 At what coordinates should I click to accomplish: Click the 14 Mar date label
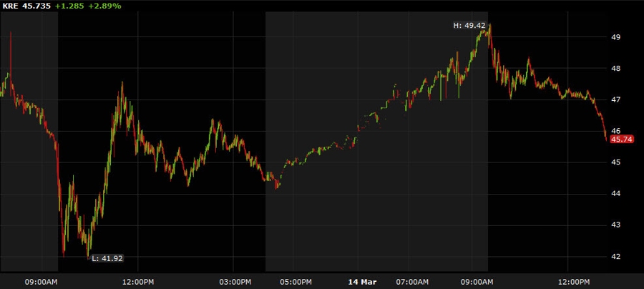pos(362,282)
